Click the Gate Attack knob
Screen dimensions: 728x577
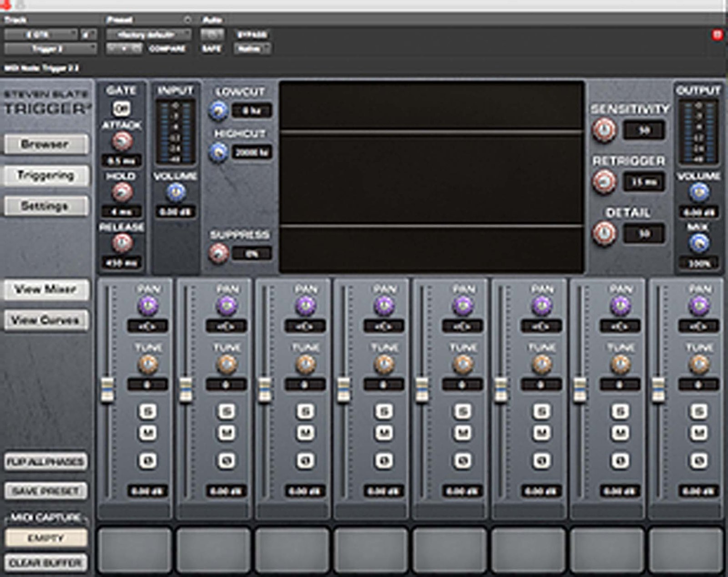[122, 142]
